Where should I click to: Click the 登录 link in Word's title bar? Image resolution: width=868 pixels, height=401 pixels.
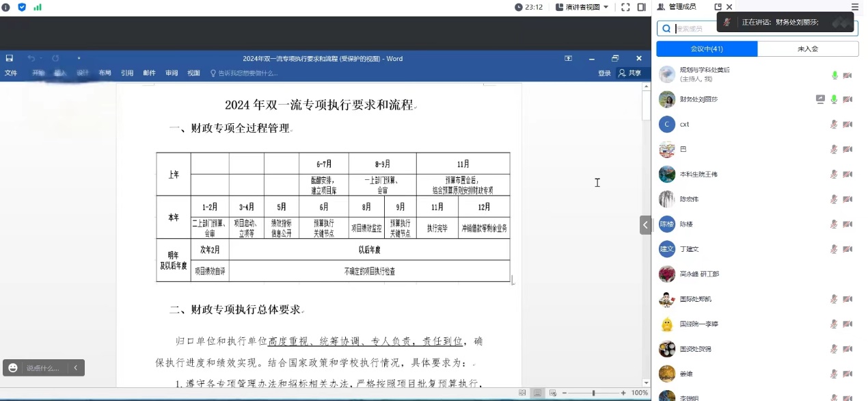[604, 73]
